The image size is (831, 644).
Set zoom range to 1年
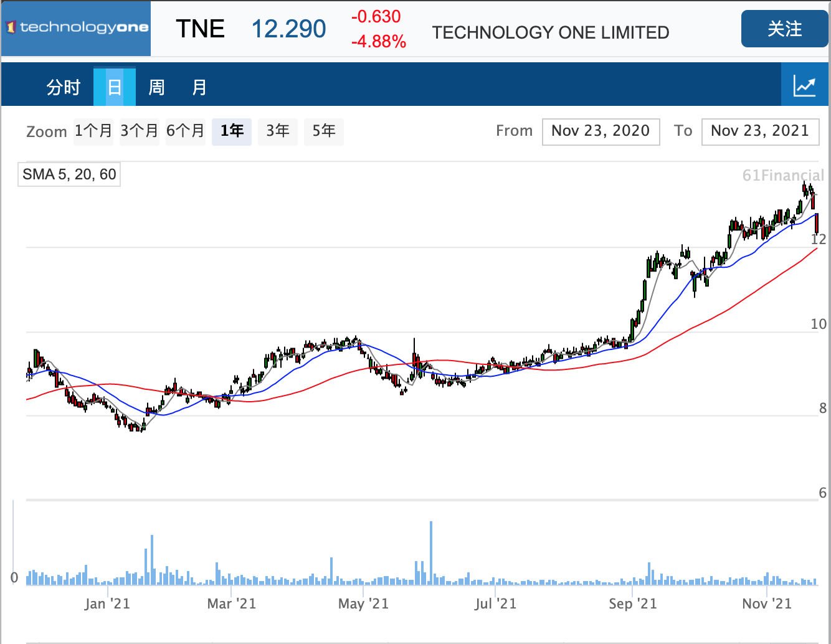click(x=232, y=131)
